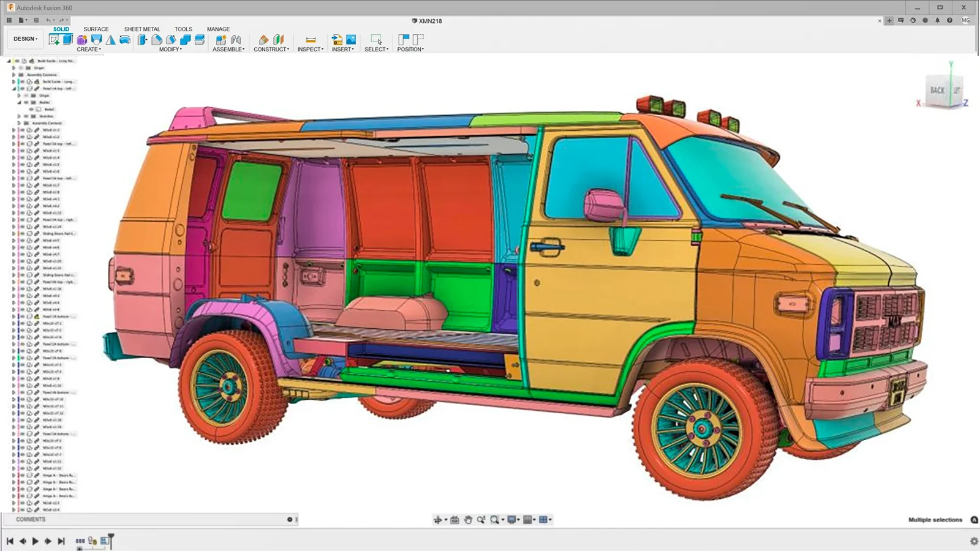Open the SHEET METAL tab
Screen dimensions: 980x551
coord(141,29)
